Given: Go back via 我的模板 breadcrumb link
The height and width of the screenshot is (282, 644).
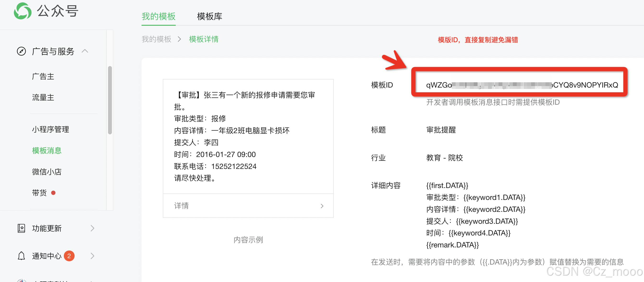Looking at the screenshot, I should click(x=156, y=39).
